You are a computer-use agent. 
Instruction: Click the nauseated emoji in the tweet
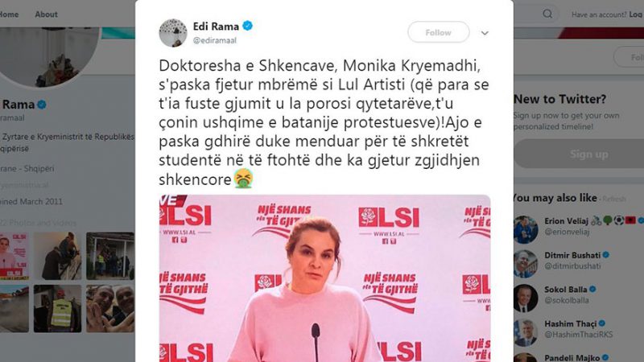tap(243, 179)
